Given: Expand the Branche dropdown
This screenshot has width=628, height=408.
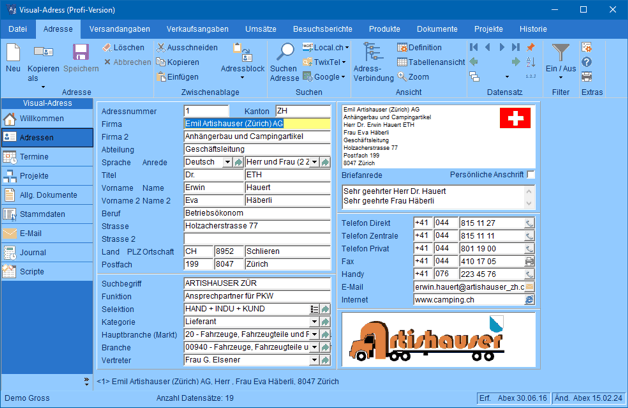Looking at the screenshot, I should 315,347.
